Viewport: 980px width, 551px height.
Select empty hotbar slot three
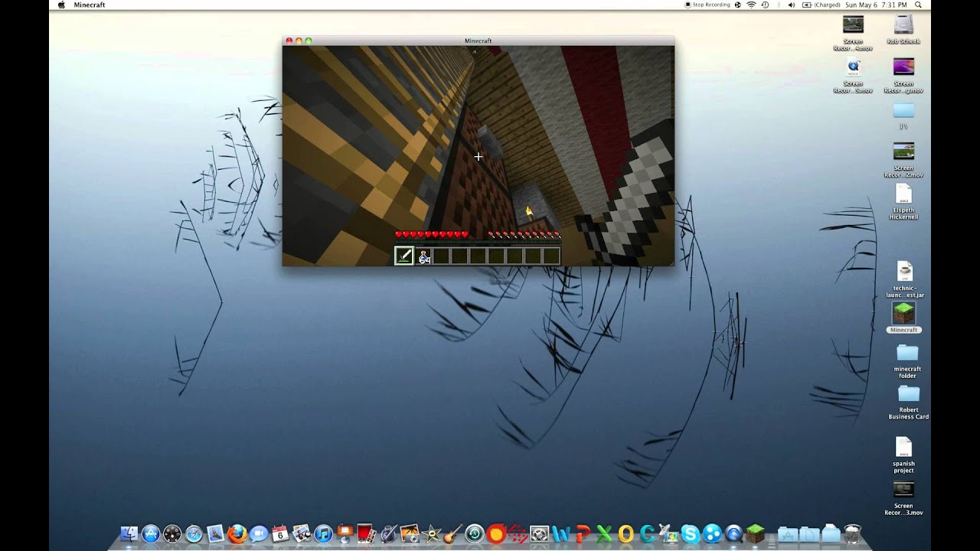coord(441,256)
